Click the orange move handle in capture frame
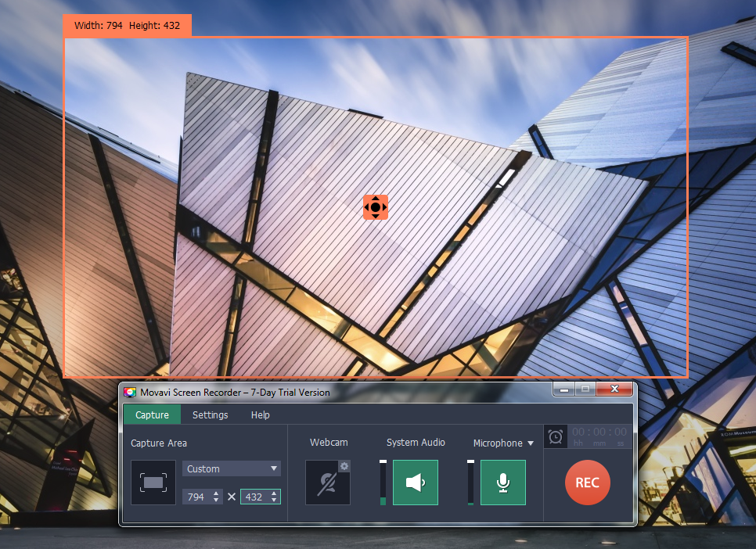The height and width of the screenshot is (549, 756). tap(376, 207)
